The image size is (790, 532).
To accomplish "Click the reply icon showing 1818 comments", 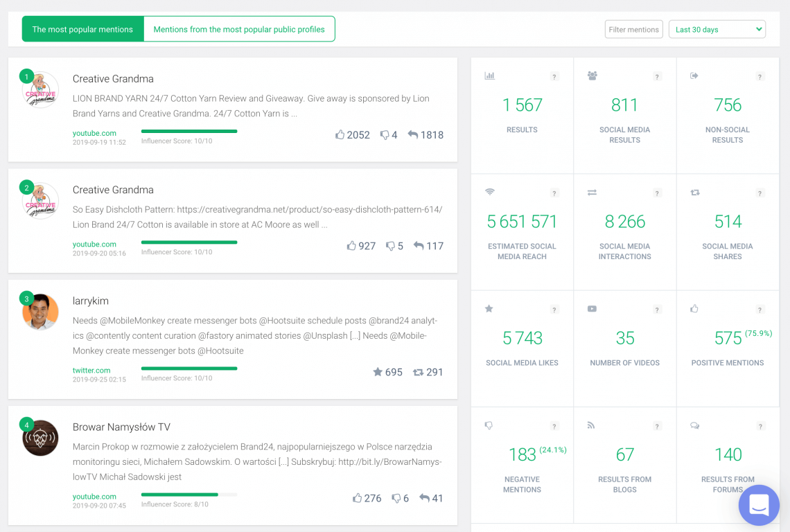I will [x=412, y=134].
